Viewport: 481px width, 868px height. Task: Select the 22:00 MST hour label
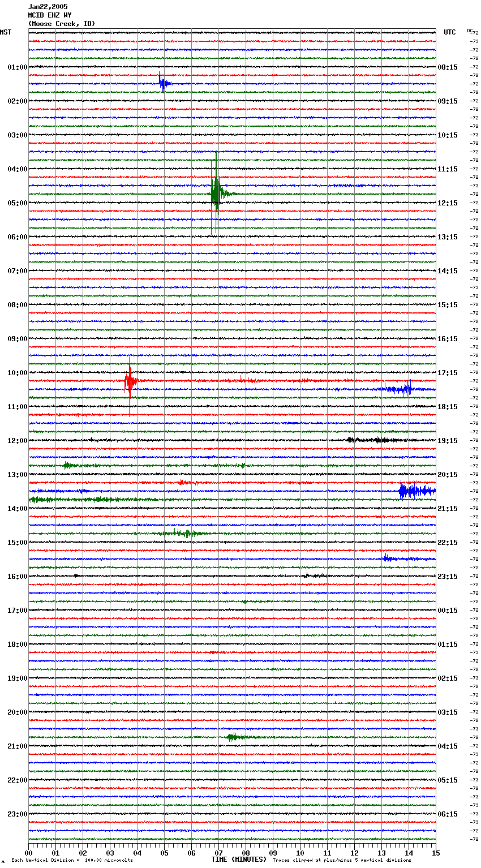(x=17, y=780)
